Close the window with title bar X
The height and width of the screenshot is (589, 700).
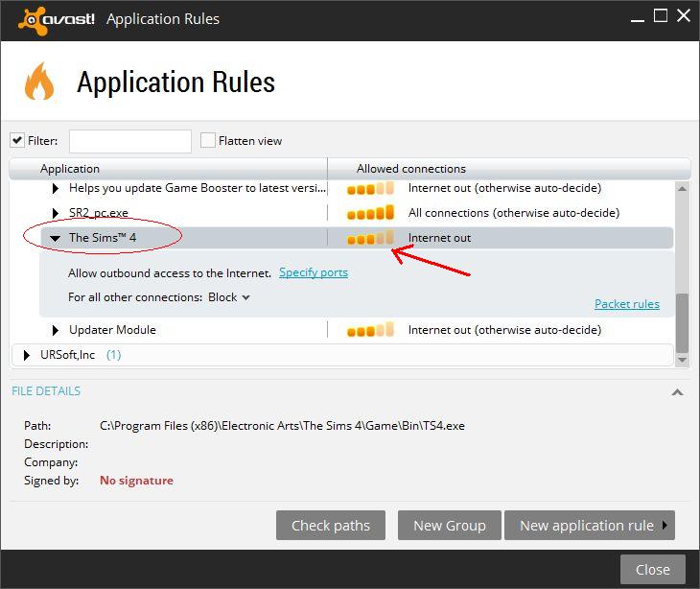tap(684, 15)
